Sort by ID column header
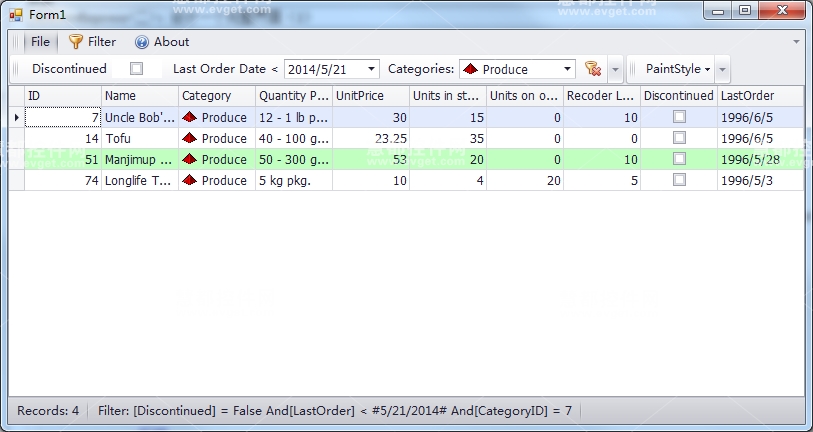813x432 pixels. pos(63,96)
